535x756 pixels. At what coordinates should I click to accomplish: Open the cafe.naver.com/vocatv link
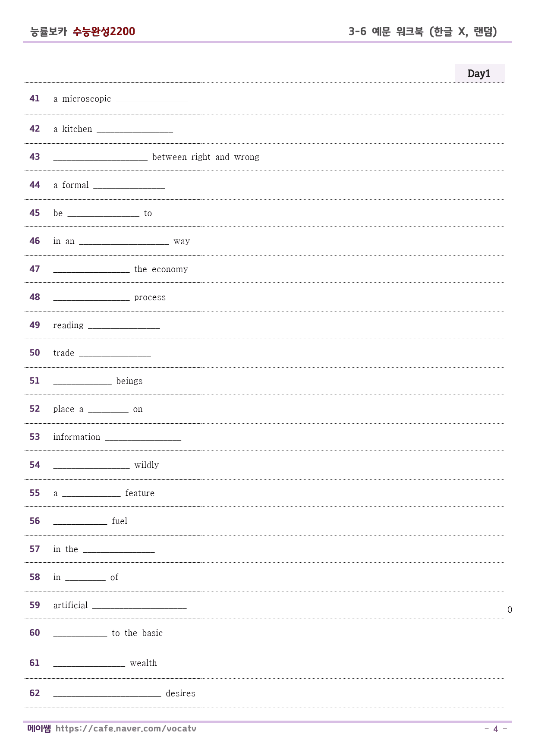(x=126, y=729)
